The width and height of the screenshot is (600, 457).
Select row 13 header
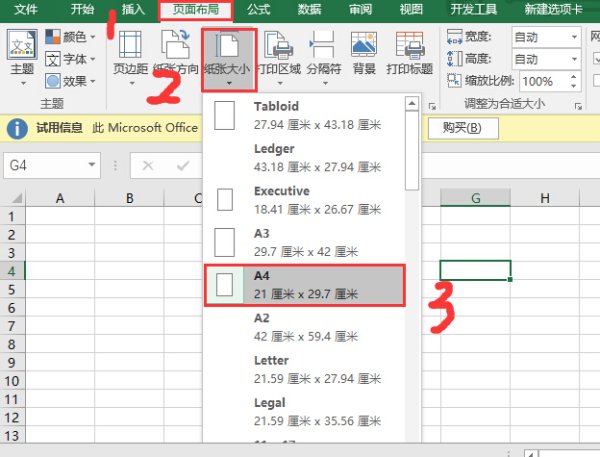[x=12, y=436]
